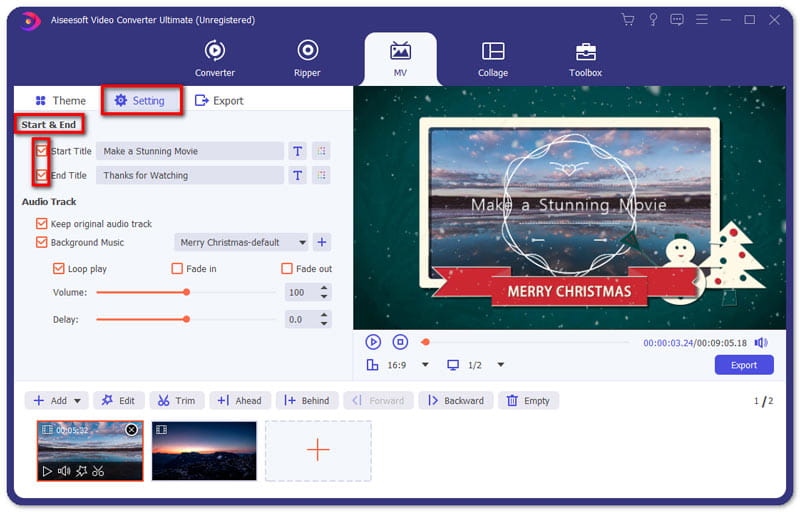Viewport: 800px width, 512px height.
Task: Open the Toolbox module
Action: point(586,59)
